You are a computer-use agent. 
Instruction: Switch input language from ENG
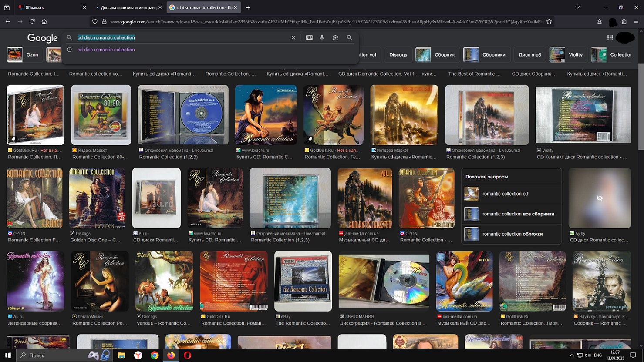pyautogui.click(x=598, y=355)
